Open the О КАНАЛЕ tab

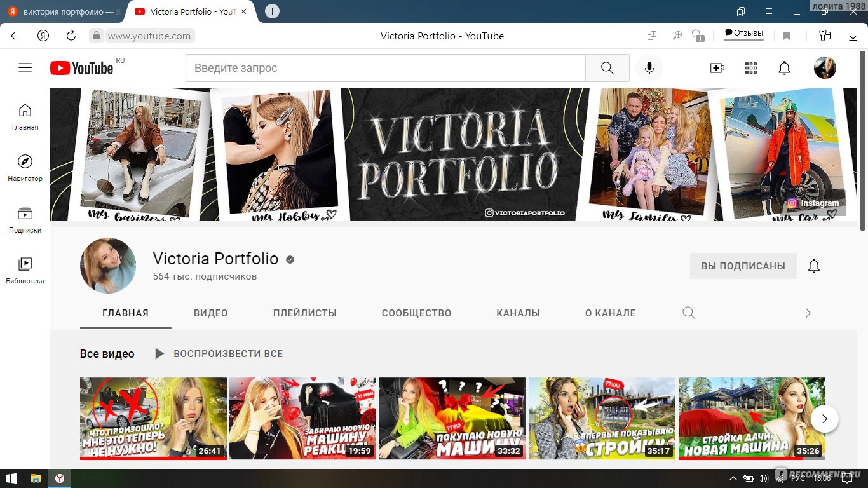click(x=611, y=313)
